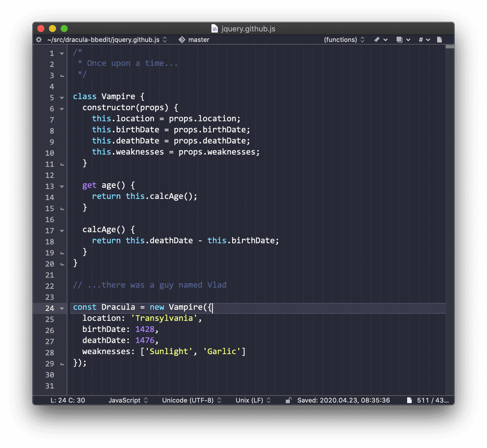Select the master branch label
This screenshot has width=487, height=448.
199,40
